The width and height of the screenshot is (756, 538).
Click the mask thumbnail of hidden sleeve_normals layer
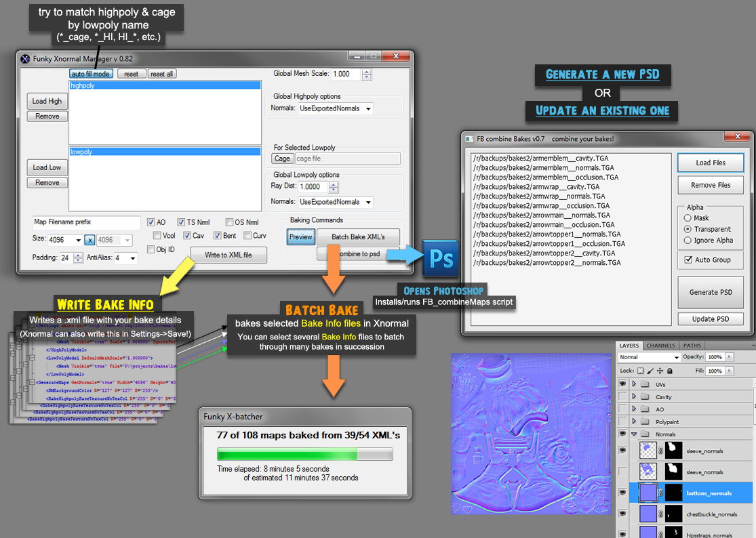[673, 472]
